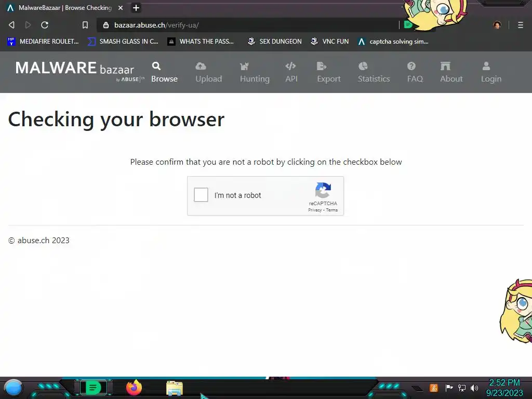
Task: Launch Firefox from the taskbar
Action: click(134, 388)
